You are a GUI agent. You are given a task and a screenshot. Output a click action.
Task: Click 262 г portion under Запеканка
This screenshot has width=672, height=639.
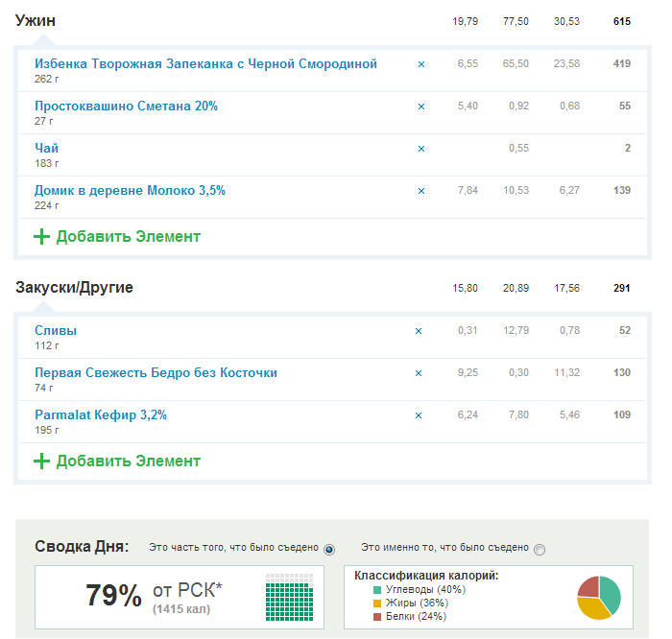point(47,79)
